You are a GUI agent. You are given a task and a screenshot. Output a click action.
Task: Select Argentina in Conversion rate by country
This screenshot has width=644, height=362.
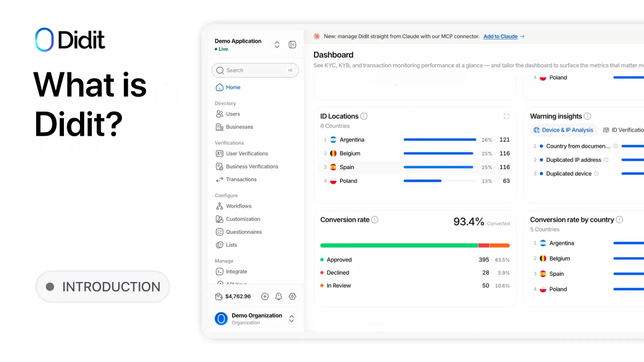pos(588,243)
